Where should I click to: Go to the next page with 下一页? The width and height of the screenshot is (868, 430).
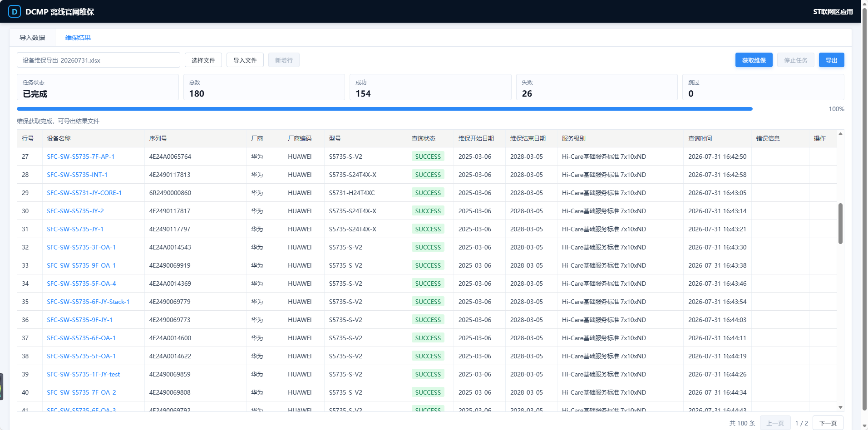click(828, 423)
